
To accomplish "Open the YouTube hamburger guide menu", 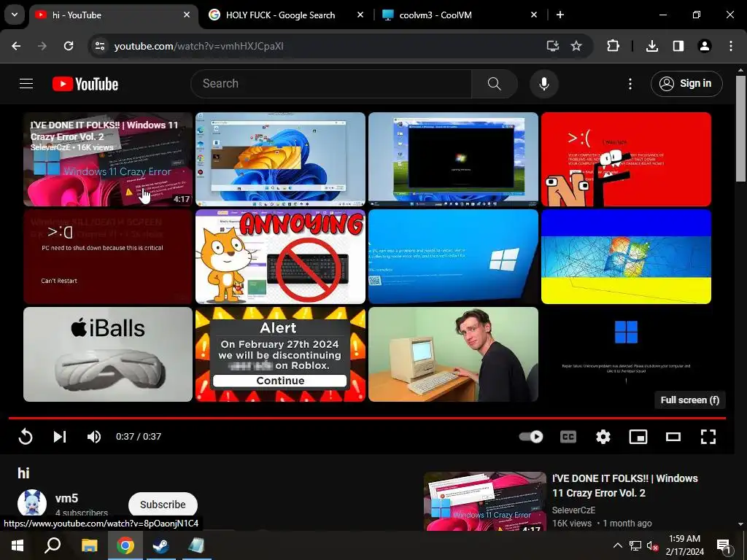I will tap(26, 84).
